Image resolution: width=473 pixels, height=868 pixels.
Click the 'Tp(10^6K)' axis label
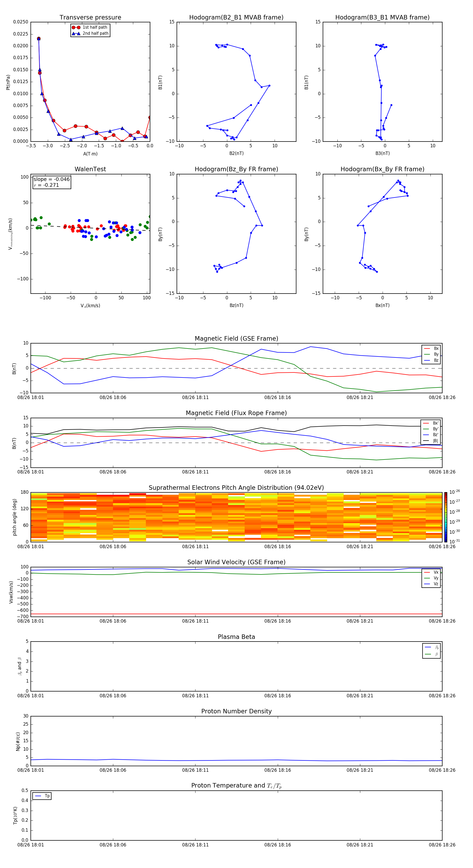16,815
